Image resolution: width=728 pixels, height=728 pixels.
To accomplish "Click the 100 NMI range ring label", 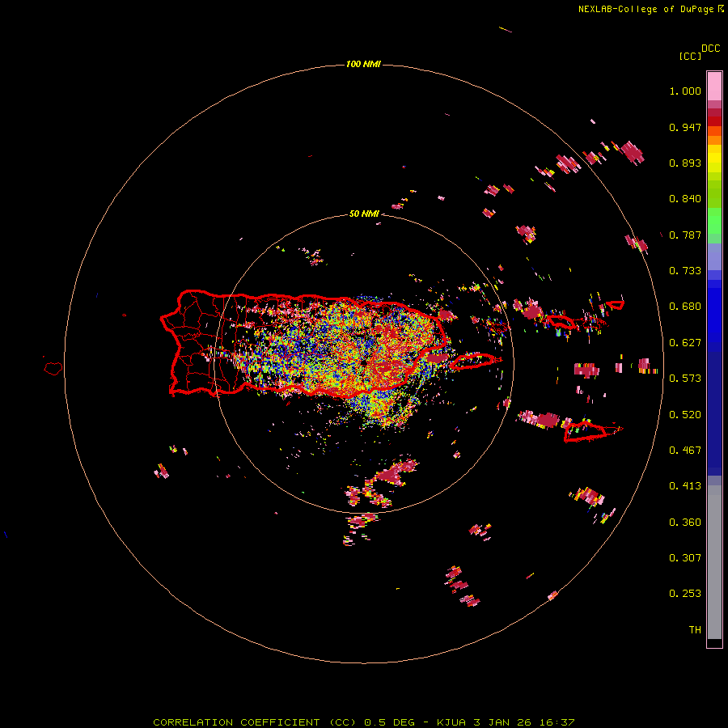I will tap(363, 64).
